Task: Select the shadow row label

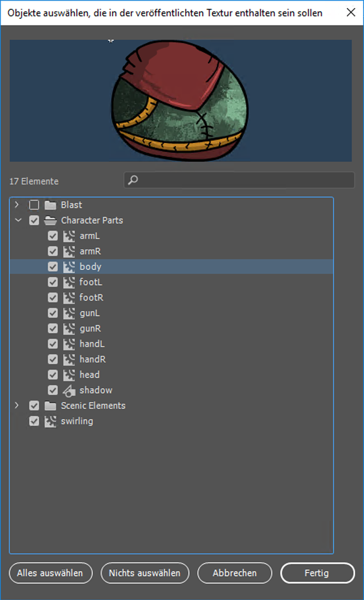Action: (x=96, y=390)
